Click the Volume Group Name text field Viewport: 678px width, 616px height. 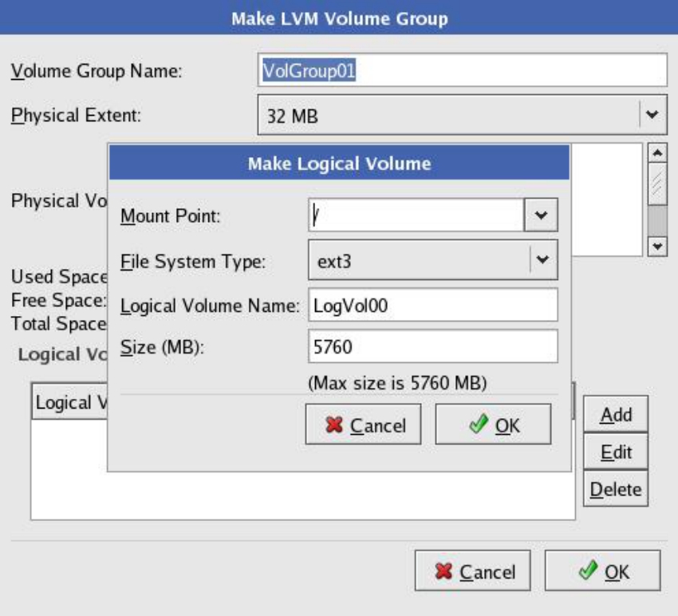pyautogui.click(x=463, y=70)
